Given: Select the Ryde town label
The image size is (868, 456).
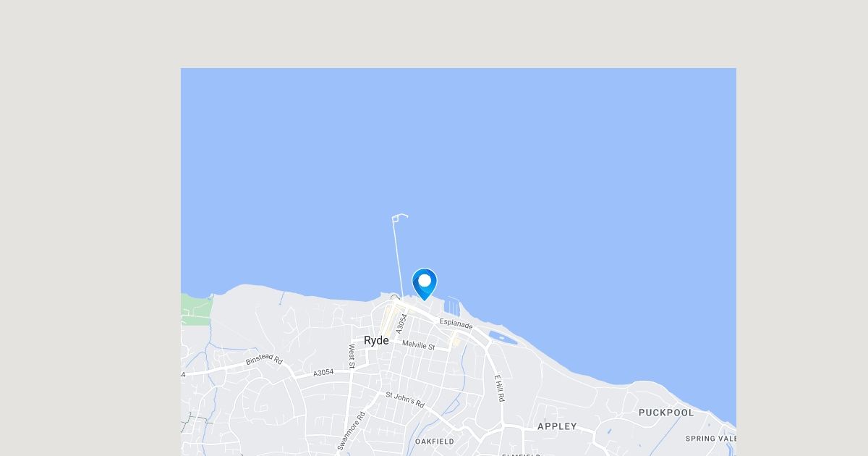Looking at the screenshot, I should [x=376, y=340].
